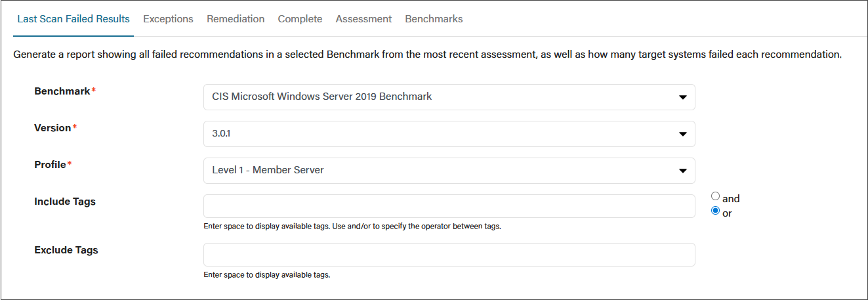The width and height of the screenshot is (868, 300).
Task: Click the Exclude Tags field label
Action: coord(66,250)
